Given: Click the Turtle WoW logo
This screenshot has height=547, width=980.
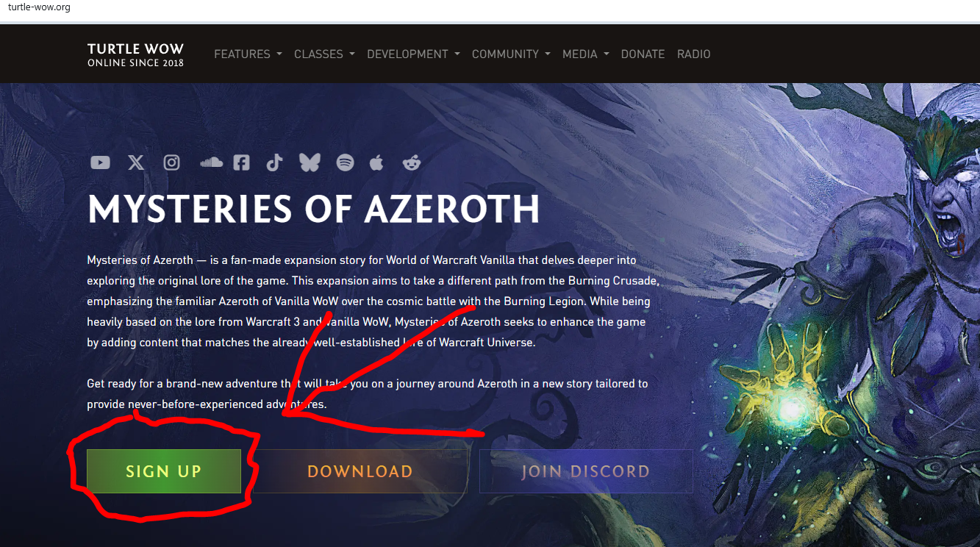Looking at the screenshot, I should [135, 54].
